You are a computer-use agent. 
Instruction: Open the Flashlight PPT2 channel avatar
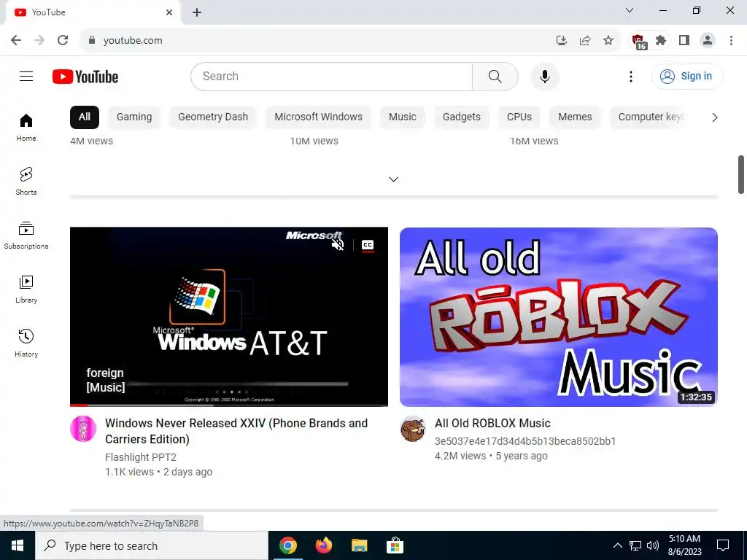point(83,429)
